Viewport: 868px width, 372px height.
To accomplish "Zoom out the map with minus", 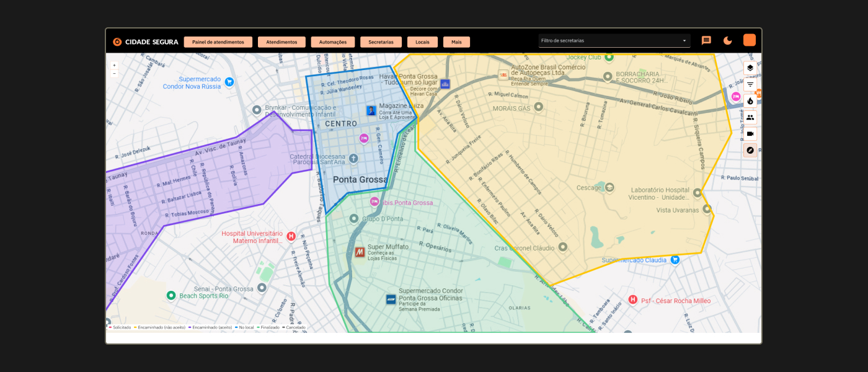I will point(114,73).
